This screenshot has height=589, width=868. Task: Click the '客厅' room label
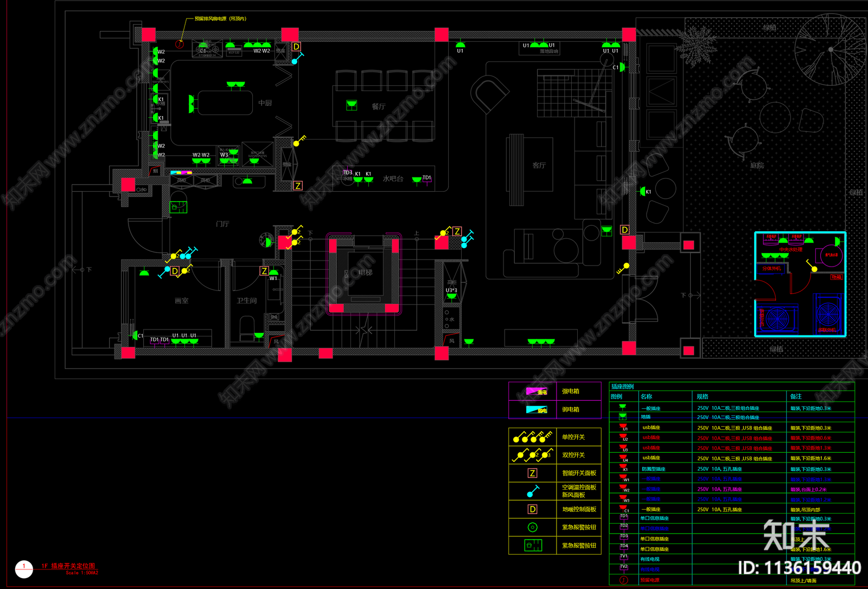tap(539, 165)
